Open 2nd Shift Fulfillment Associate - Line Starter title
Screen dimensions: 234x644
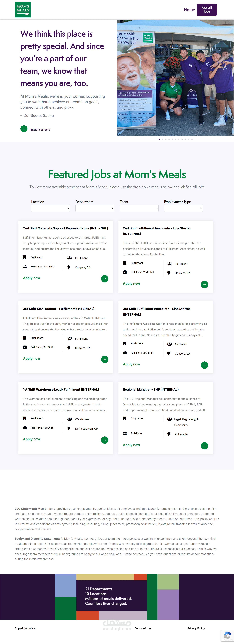click(x=157, y=231)
